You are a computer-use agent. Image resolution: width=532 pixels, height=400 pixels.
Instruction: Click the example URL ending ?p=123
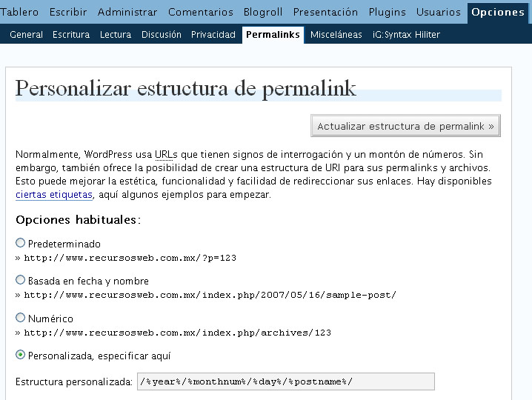pyautogui.click(x=130, y=258)
